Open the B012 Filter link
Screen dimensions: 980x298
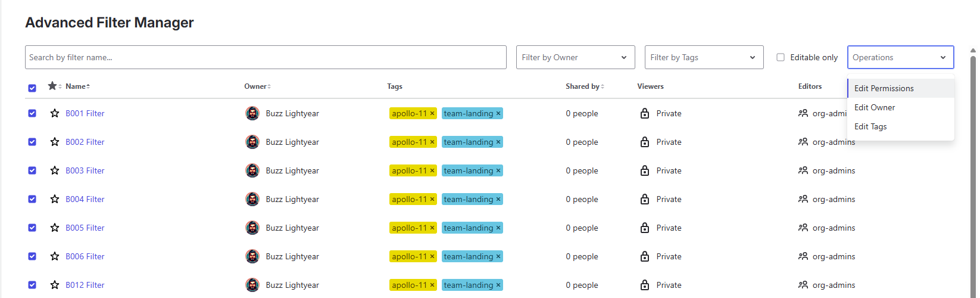pyautogui.click(x=85, y=285)
